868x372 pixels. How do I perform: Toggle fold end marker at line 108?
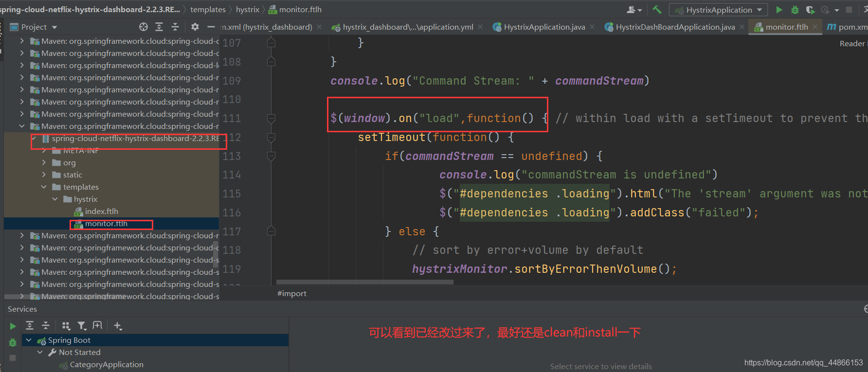(271, 62)
